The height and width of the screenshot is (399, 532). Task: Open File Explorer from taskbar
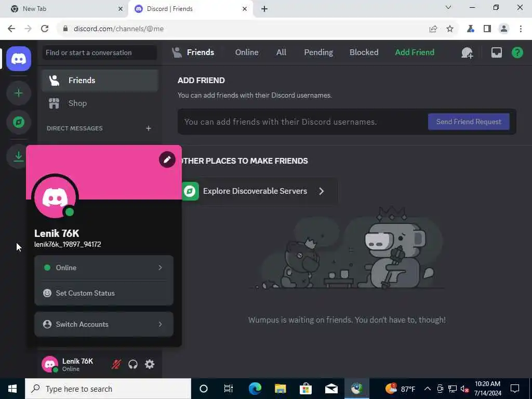280,389
